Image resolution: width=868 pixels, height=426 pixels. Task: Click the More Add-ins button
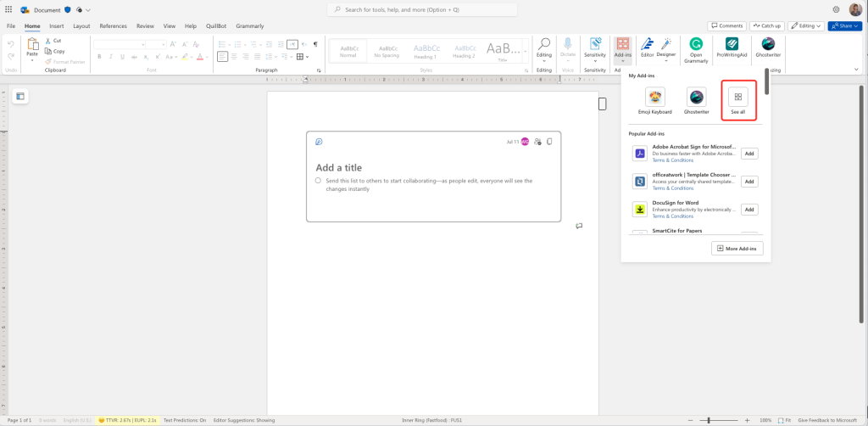pyautogui.click(x=737, y=249)
